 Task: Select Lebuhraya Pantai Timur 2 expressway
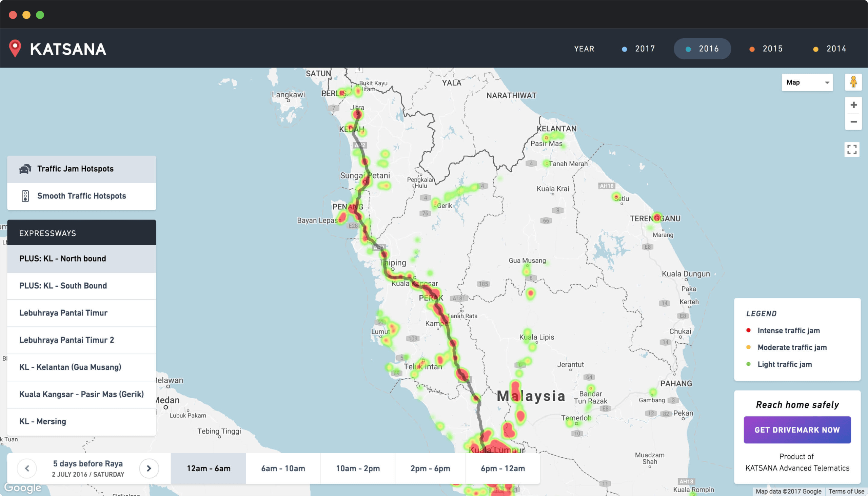pyautogui.click(x=82, y=340)
